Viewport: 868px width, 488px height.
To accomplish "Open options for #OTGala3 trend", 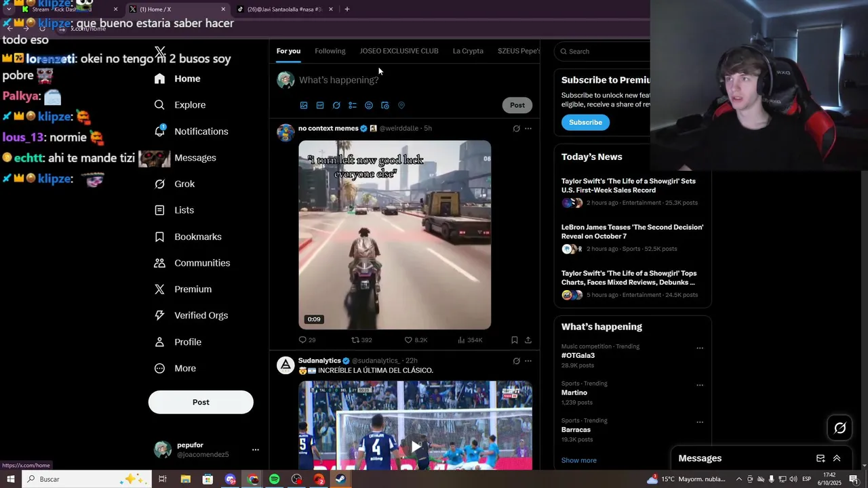I will [700, 348].
